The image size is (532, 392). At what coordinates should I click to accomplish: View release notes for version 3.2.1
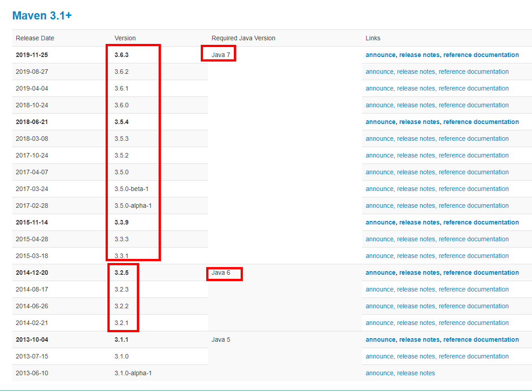pyautogui.click(x=416, y=323)
